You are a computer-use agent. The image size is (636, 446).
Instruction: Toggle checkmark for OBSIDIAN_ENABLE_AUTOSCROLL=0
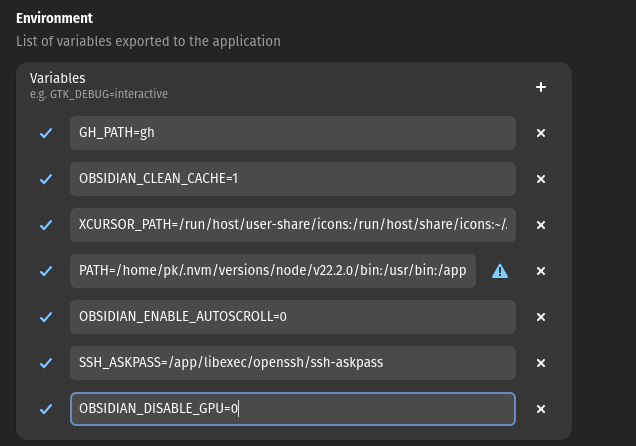(46, 317)
